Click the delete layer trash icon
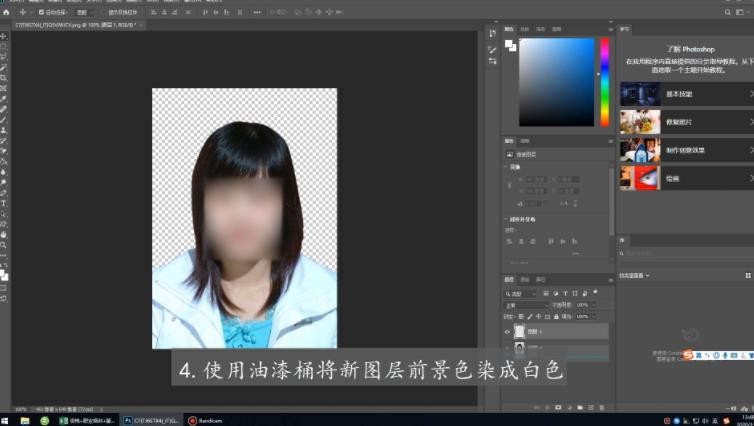The image size is (754, 426). click(602, 407)
